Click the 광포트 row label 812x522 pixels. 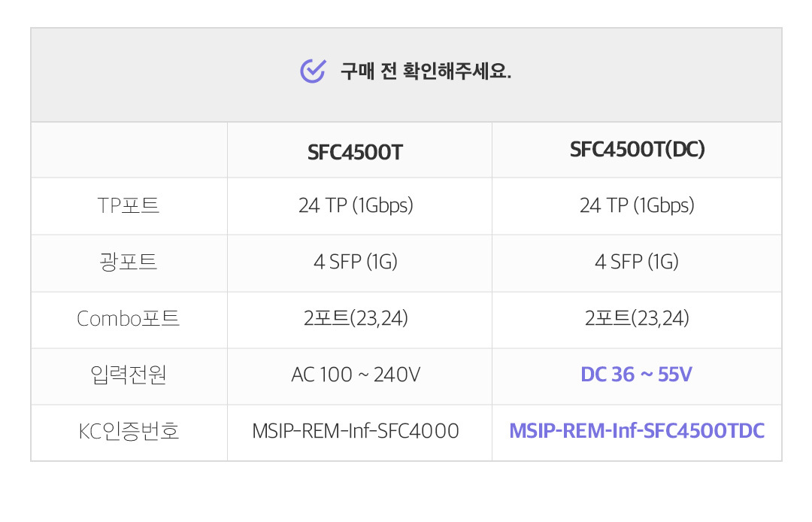point(129,262)
